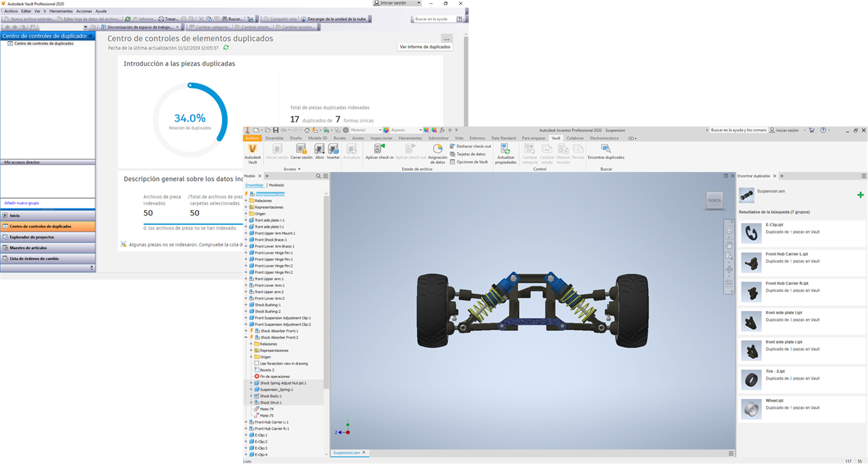Open Explorador de proyectos in Vault sidebar
868x464 pixels.
pyautogui.click(x=48, y=237)
